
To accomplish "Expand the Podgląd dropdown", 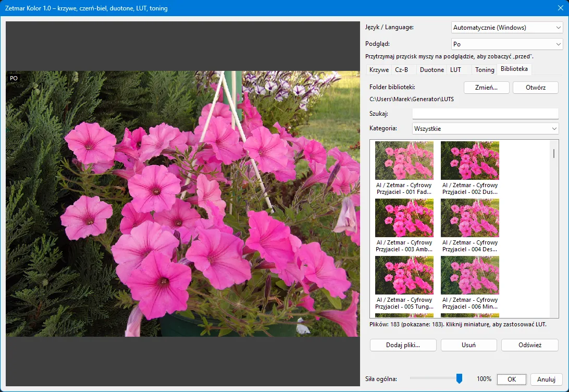I will coord(507,44).
